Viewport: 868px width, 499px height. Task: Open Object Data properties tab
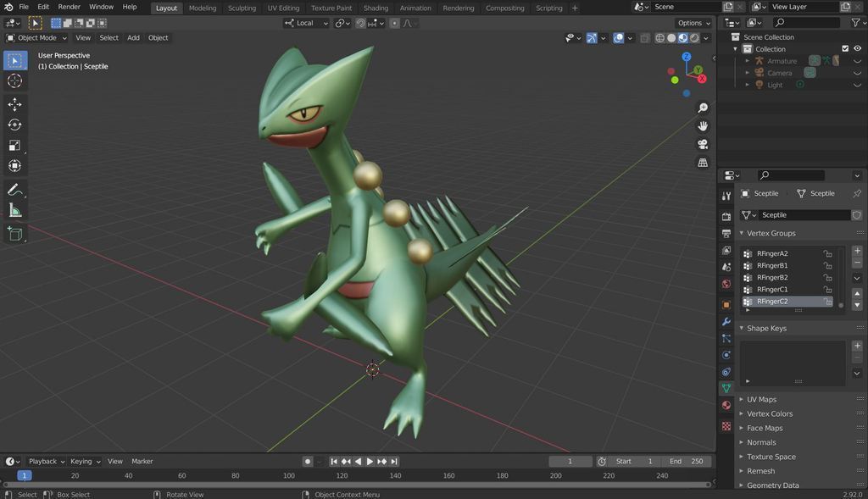(726, 388)
